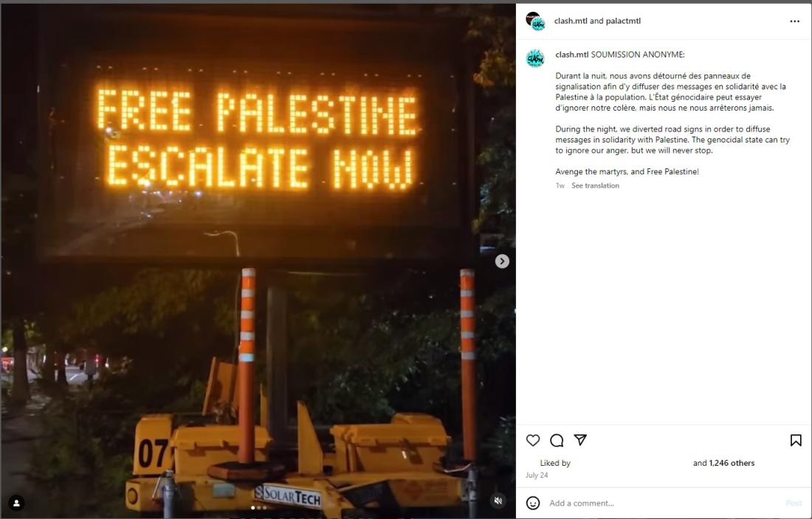The height and width of the screenshot is (519, 812).
Task: Open the more options three-dot menu
Action: pos(795,21)
